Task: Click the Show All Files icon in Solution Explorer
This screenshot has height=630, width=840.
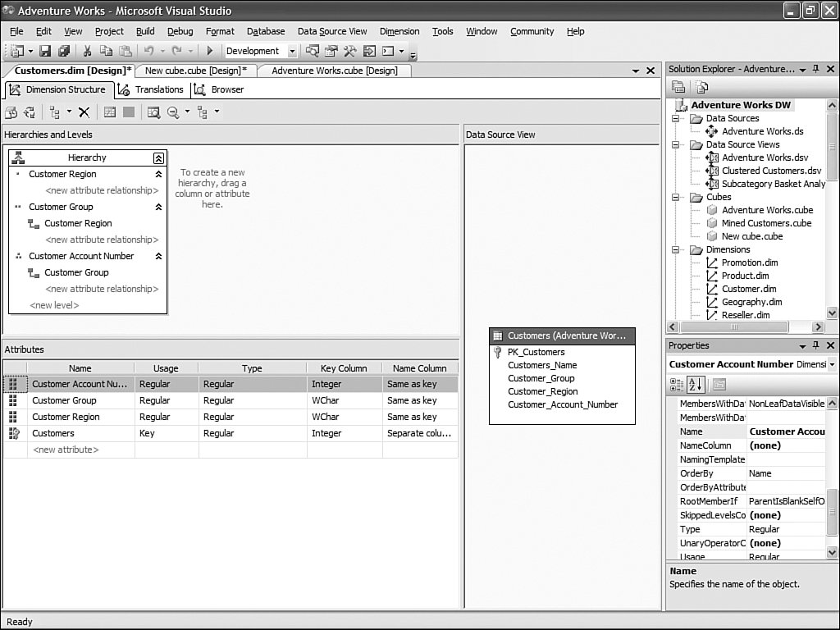Action: pyautogui.click(x=702, y=87)
